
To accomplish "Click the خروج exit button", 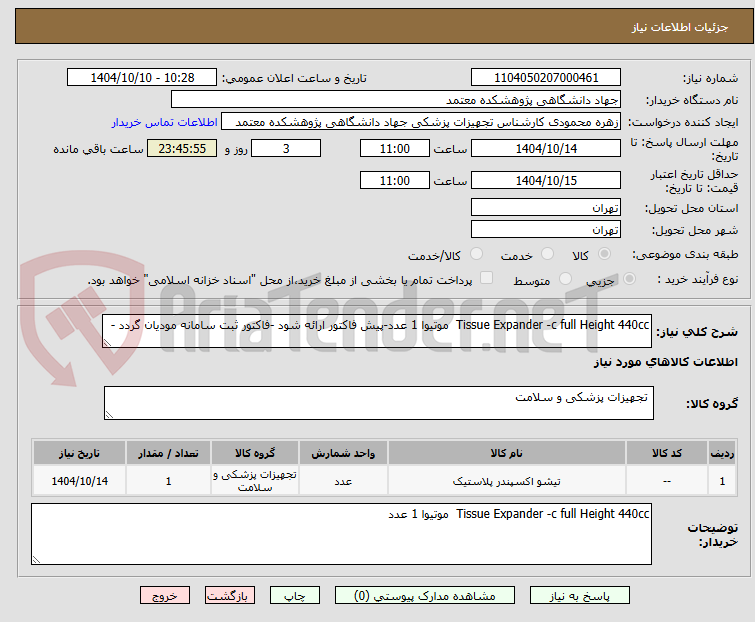I will point(165,596).
